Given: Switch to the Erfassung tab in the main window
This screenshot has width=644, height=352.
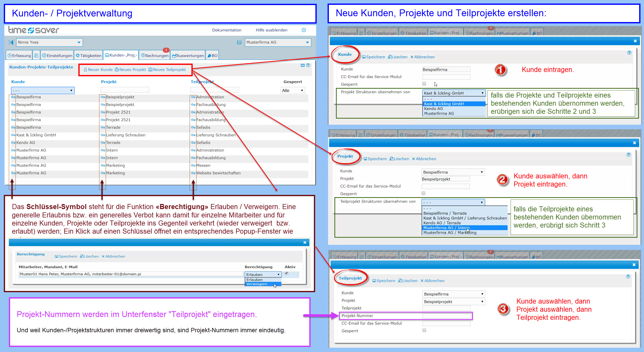Looking at the screenshot, I should click(x=19, y=55).
